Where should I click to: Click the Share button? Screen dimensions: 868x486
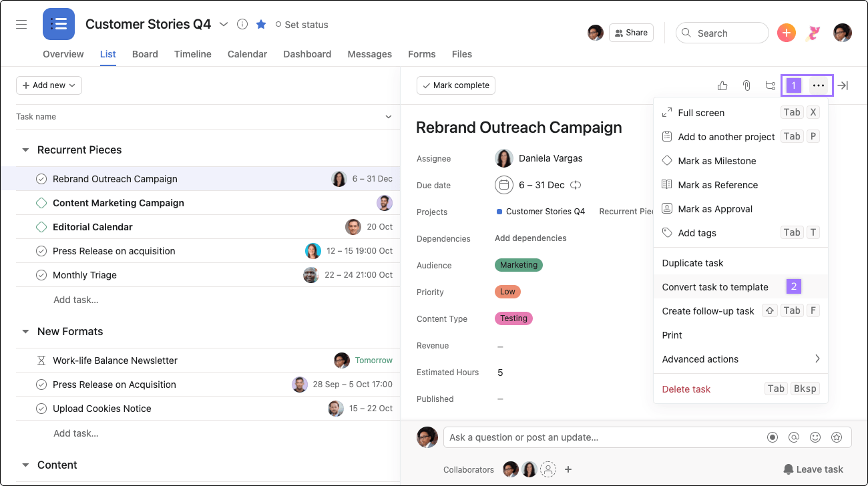[631, 33]
